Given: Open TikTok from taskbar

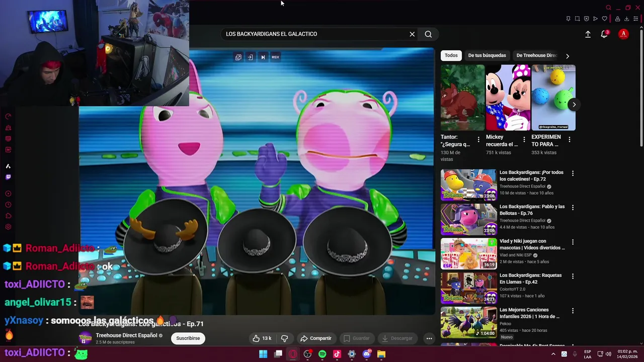Looking at the screenshot, I should click(337, 354).
